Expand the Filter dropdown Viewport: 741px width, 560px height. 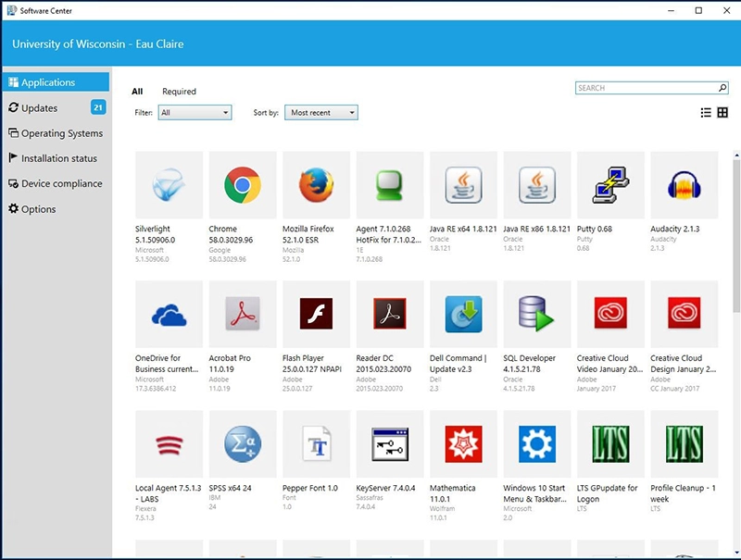(x=195, y=112)
